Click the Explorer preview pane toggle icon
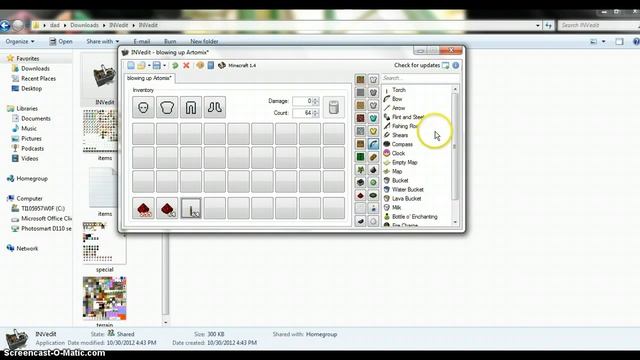640x360 pixels. pyautogui.click(x=619, y=42)
